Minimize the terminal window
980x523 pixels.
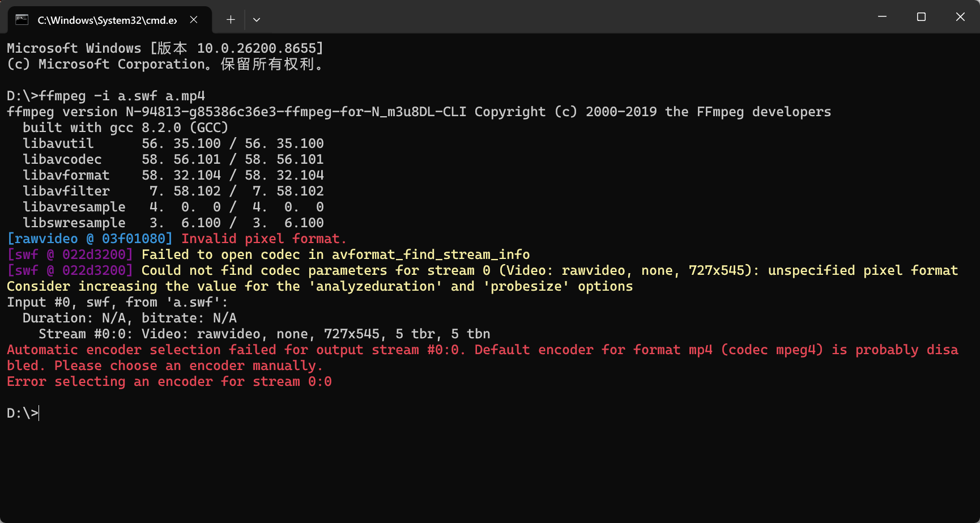coord(882,17)
